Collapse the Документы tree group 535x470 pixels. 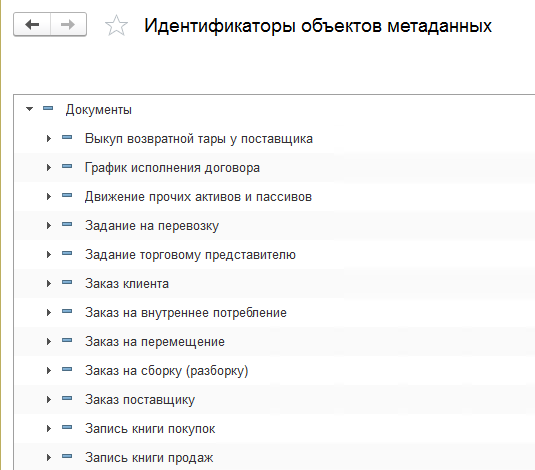pos(30,109)
